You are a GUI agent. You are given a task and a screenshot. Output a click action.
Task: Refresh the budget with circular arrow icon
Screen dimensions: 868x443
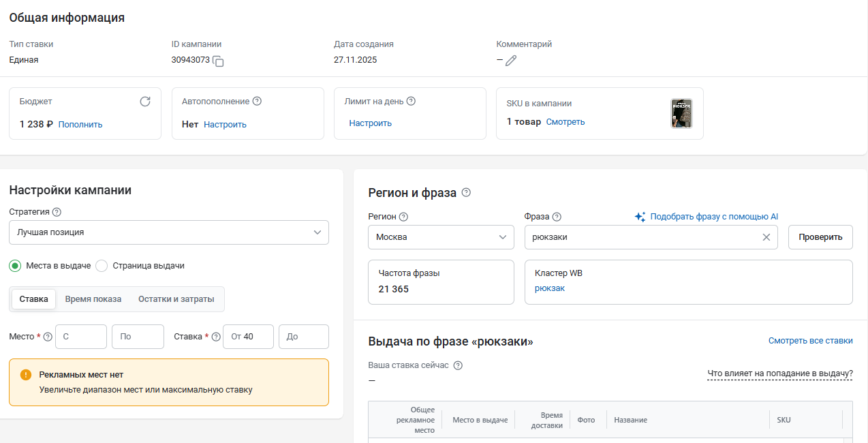pos(145,102)
